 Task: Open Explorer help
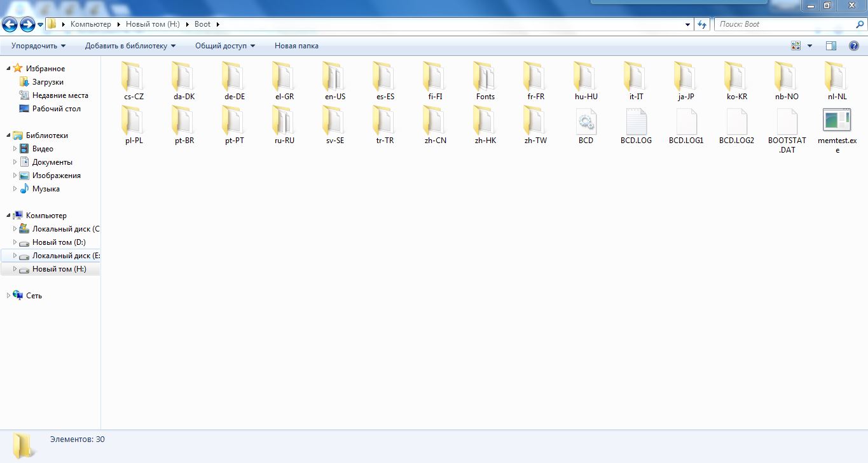854,46
